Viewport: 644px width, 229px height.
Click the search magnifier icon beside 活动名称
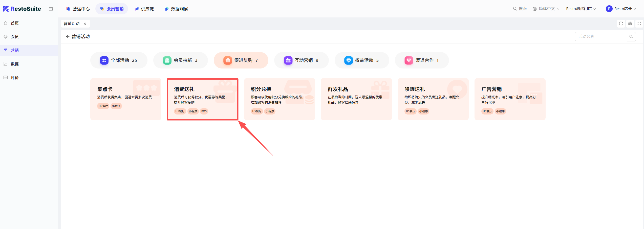(x=631, y=37)
